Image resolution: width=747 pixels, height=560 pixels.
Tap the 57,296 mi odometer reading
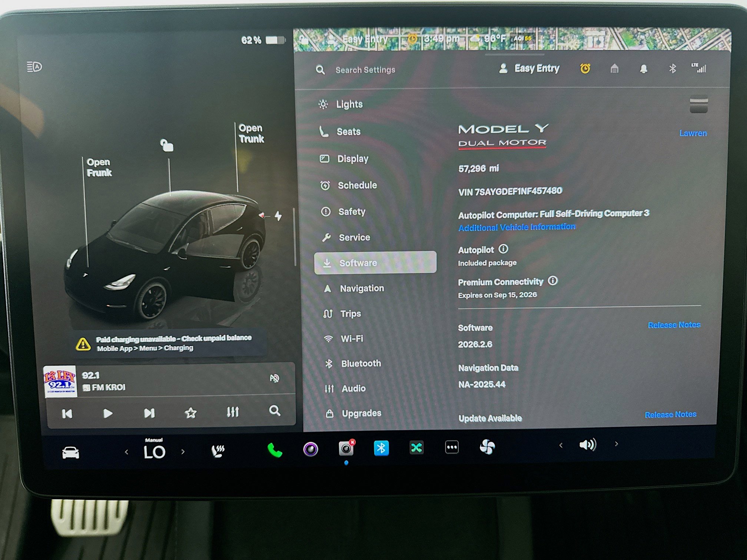[x=478, y=169]
